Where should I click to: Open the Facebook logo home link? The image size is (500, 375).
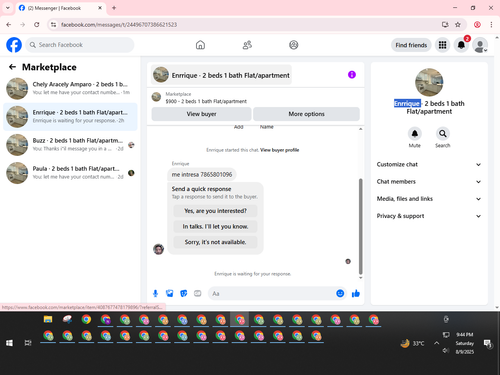[x=14, y=45]
